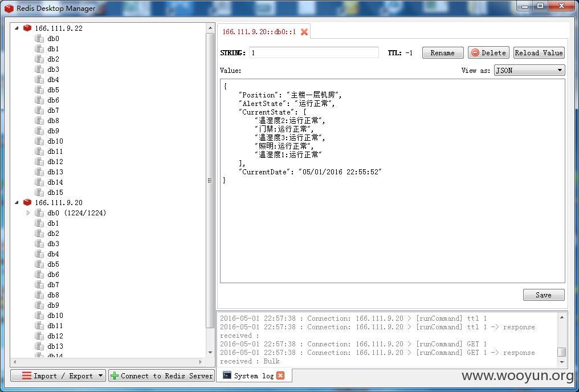Screen dimensions: 579x392
Task: Save the edited value
Action: (x=544, y=295)
